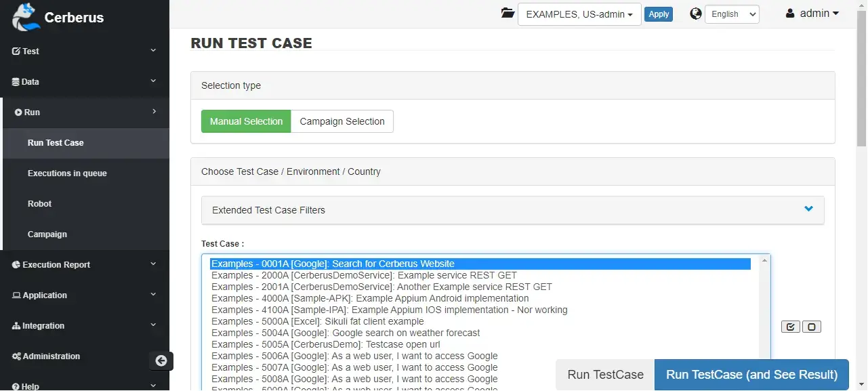Open the Executions in queue page
The image size is (868, 391).
(x=67, y=173)
